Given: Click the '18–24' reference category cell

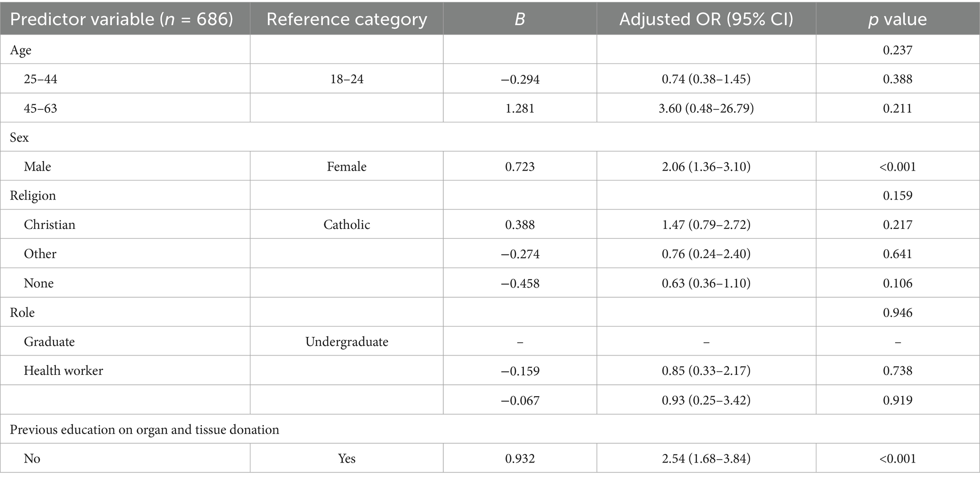Looking at the screenshot, I should [x=347, y=79].
